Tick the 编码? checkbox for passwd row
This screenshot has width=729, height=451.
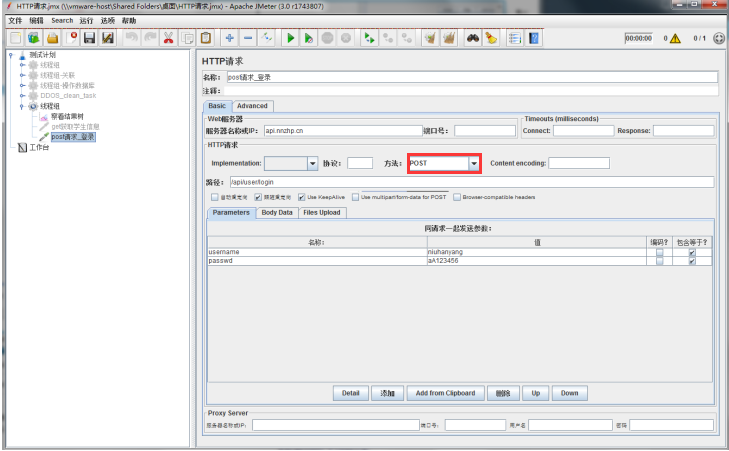point(659,261)
